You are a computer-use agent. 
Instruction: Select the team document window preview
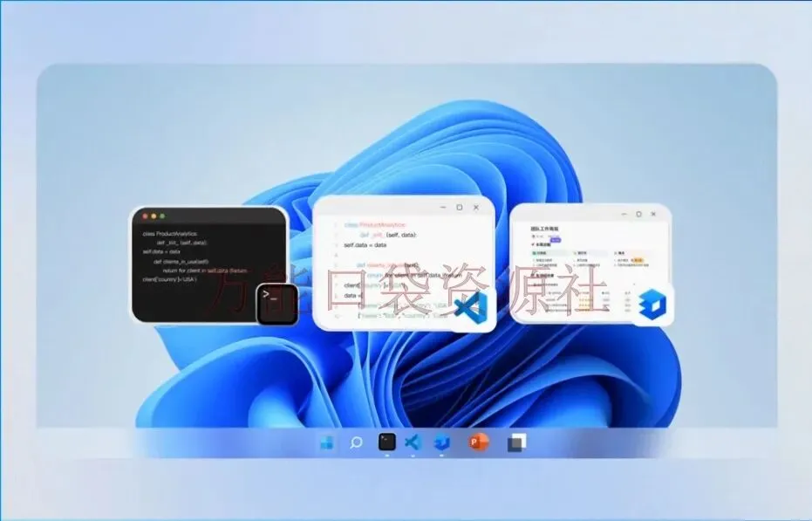(590, 264)
